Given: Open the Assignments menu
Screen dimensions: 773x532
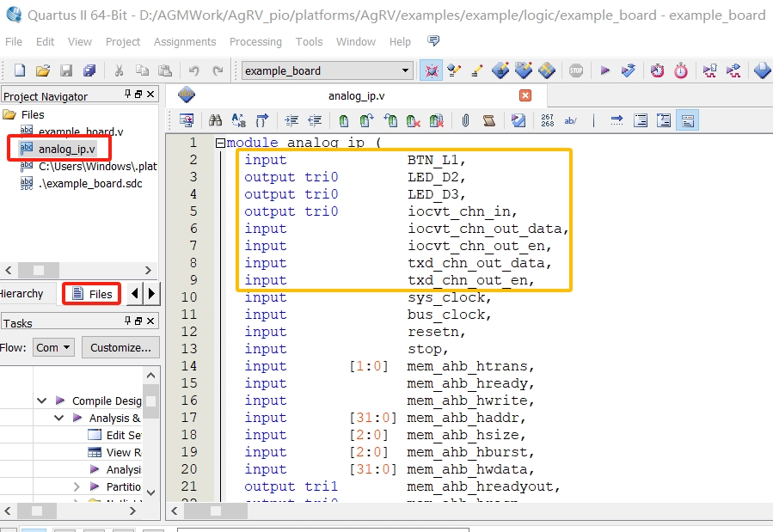Looking at the screenshot, I should tap(185, 42).
